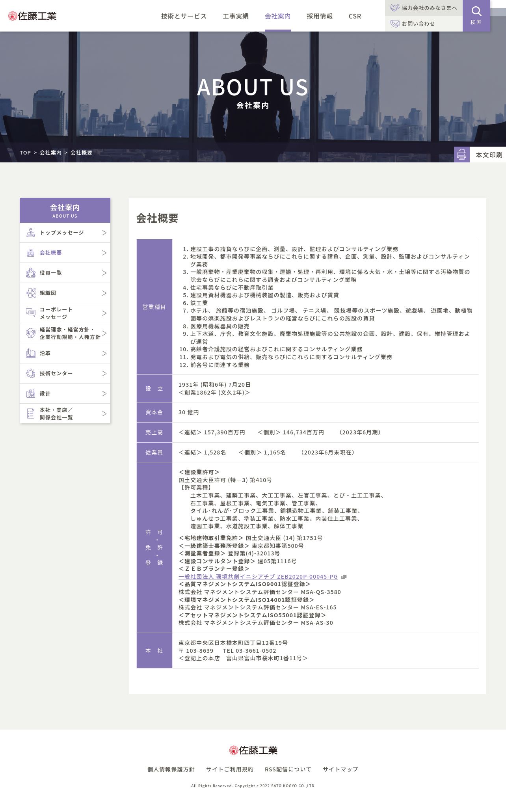Image resolution: width=506 pixels, height=812 pixels.
Task: Click the 会社概要 page heading
Action: [x=157, y=218]
